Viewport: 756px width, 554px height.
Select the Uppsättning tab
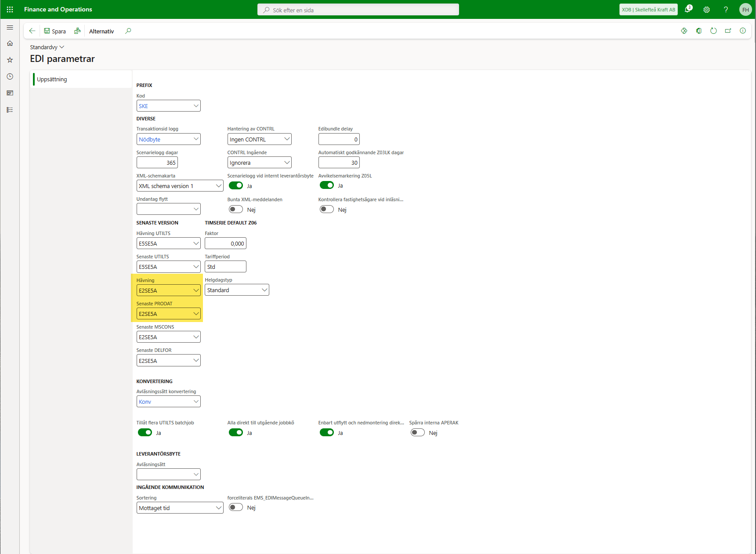(52, 79)
